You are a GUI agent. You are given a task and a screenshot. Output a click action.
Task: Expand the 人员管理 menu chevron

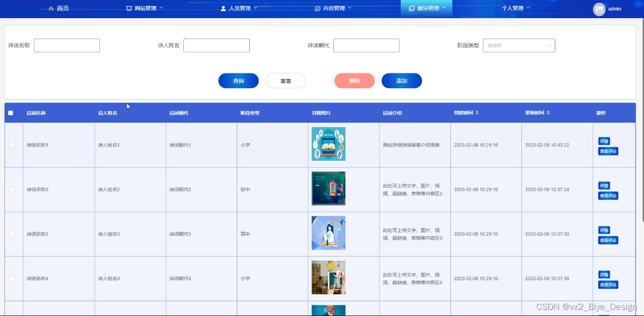[255, 8]
